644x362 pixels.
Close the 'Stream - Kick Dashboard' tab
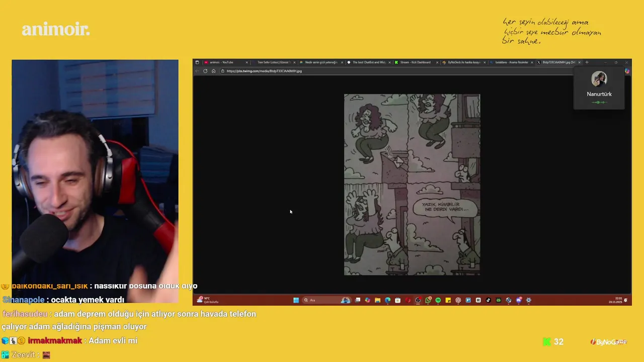pyautogui.click(x=437, y=62)
